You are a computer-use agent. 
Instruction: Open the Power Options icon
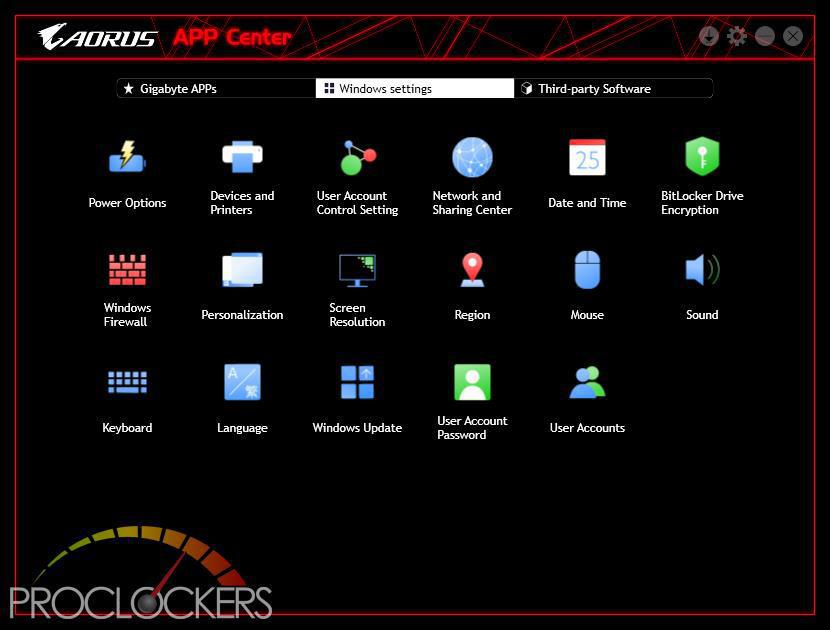pos(127,157)
